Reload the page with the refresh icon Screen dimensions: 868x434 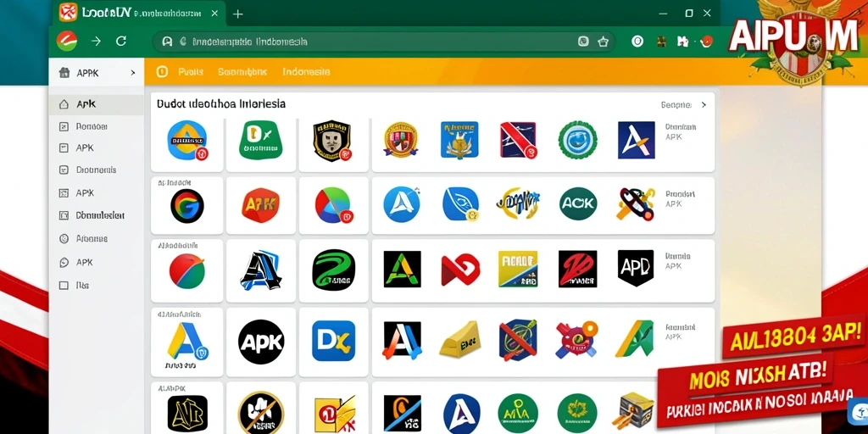(120, 41)
